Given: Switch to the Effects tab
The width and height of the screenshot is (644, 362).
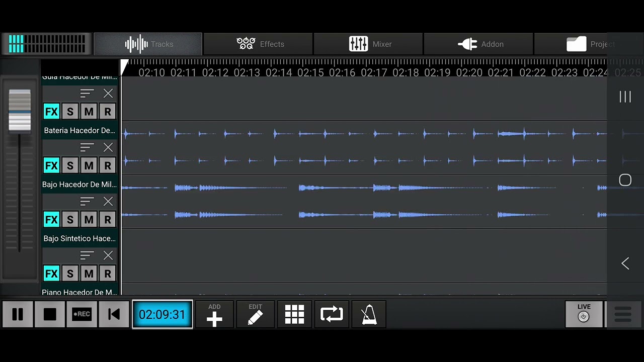Looking at the screenshot, I should point(258,44).
